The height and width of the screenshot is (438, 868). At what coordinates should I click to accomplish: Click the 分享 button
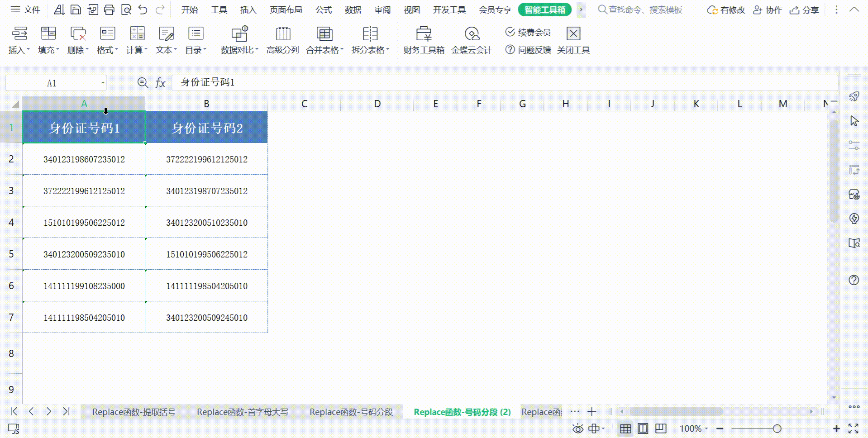[804, 10]
